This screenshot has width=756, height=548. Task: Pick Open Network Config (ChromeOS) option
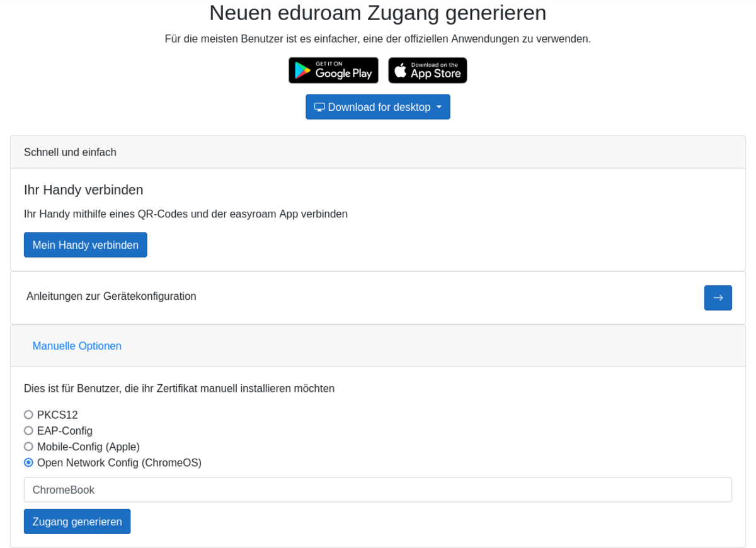click(x=28, y=463)
